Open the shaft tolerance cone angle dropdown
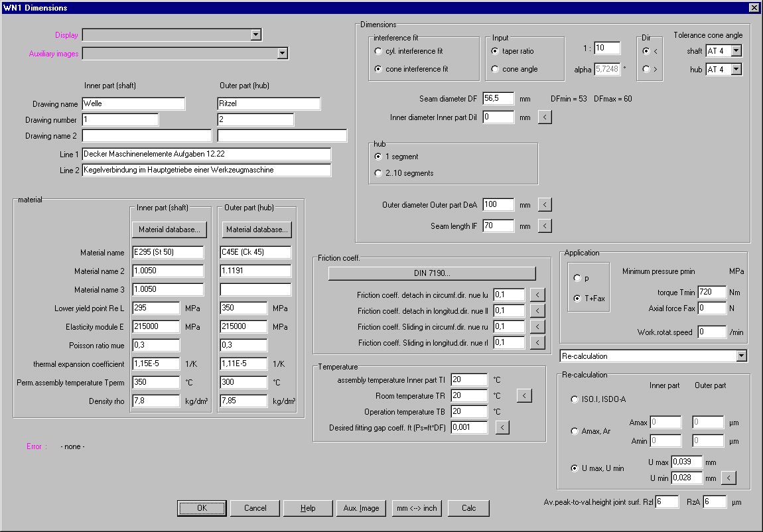The image size is (763, 532). [736, 51]
